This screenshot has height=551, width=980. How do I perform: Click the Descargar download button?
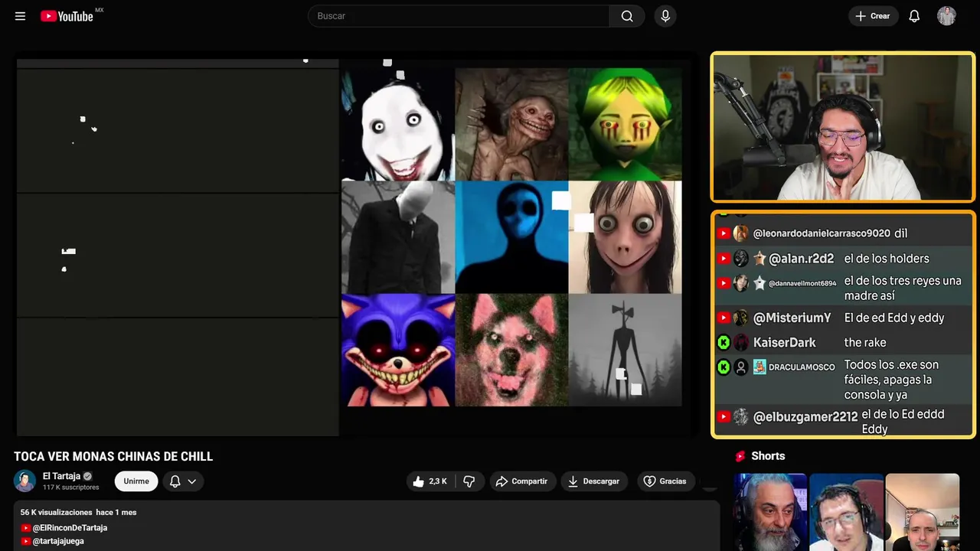click(594, 481)
